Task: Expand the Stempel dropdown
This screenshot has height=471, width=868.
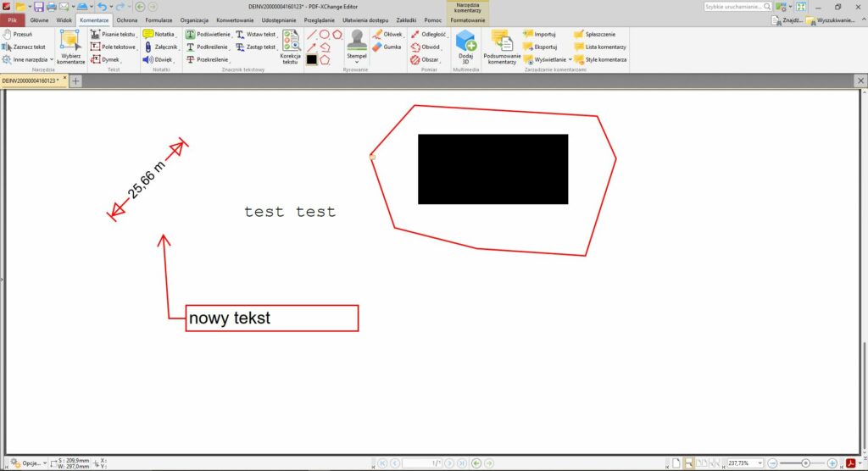Action: [x=357, y=59]
